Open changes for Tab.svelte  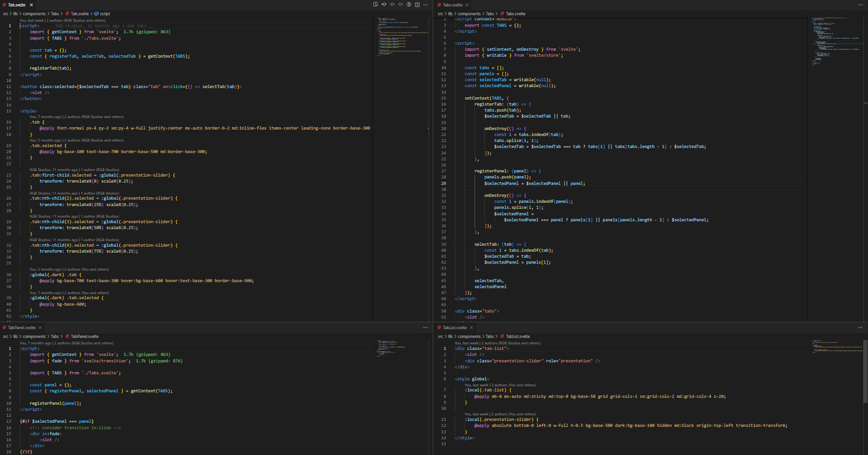[x=375, y=5]
